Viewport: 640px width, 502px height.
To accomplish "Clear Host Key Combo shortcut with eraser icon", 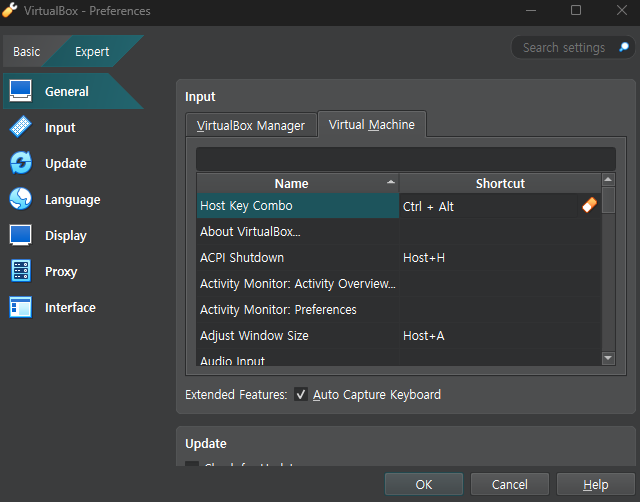I will (x=589, y=205).
